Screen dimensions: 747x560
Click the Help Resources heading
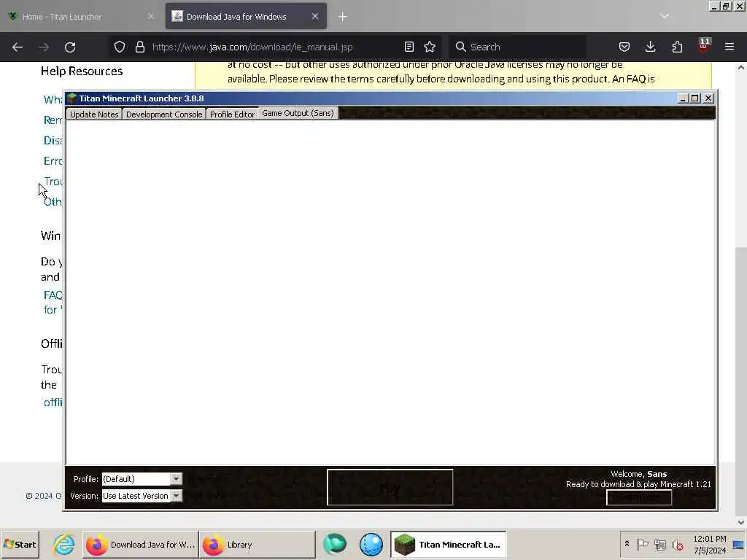pos(82,71)
